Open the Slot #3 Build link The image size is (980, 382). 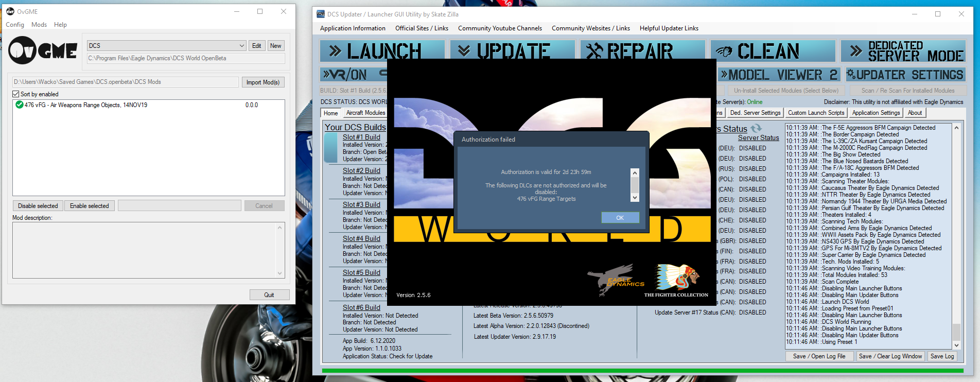coord(361,205)
